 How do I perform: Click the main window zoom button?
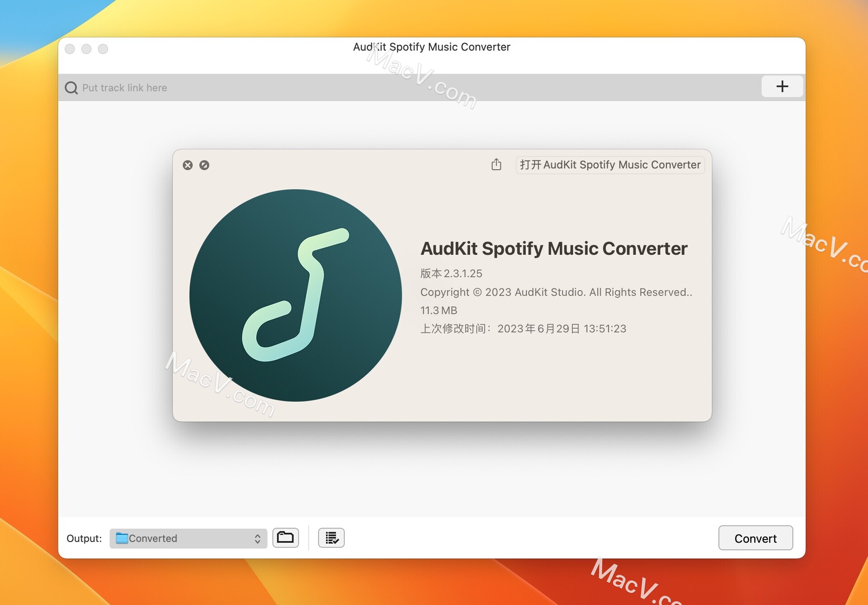(103, 49)
